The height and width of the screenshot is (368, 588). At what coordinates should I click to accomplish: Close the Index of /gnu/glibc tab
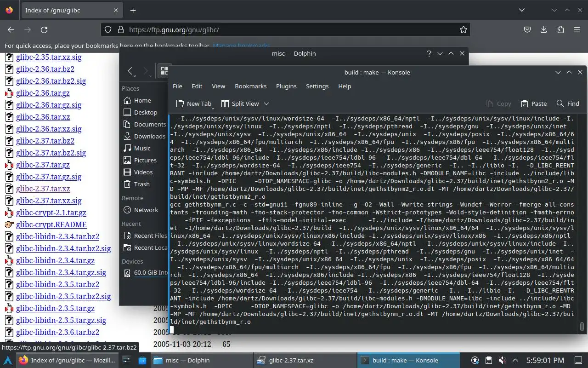[x=116, y=10]
